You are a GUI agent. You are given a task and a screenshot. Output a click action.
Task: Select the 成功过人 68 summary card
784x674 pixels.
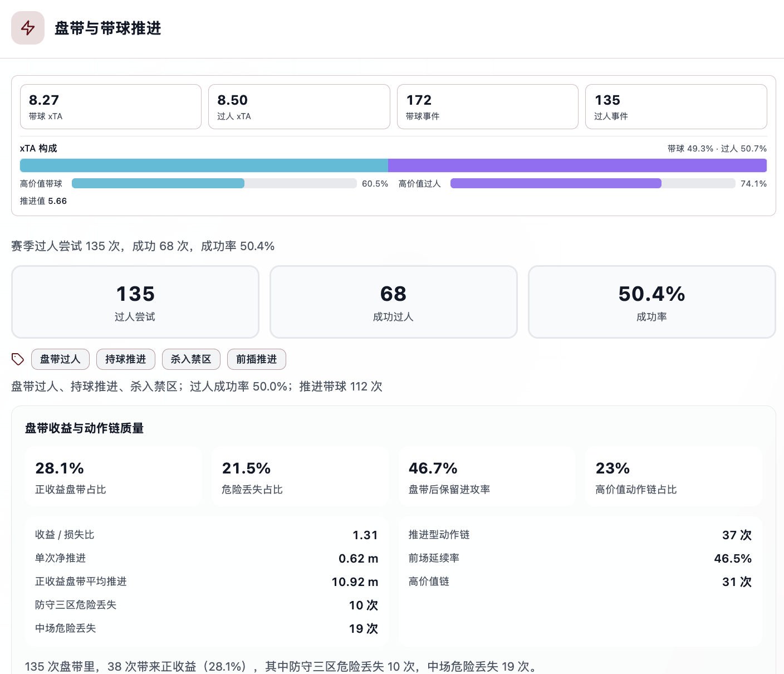click(x=394, y=302)
